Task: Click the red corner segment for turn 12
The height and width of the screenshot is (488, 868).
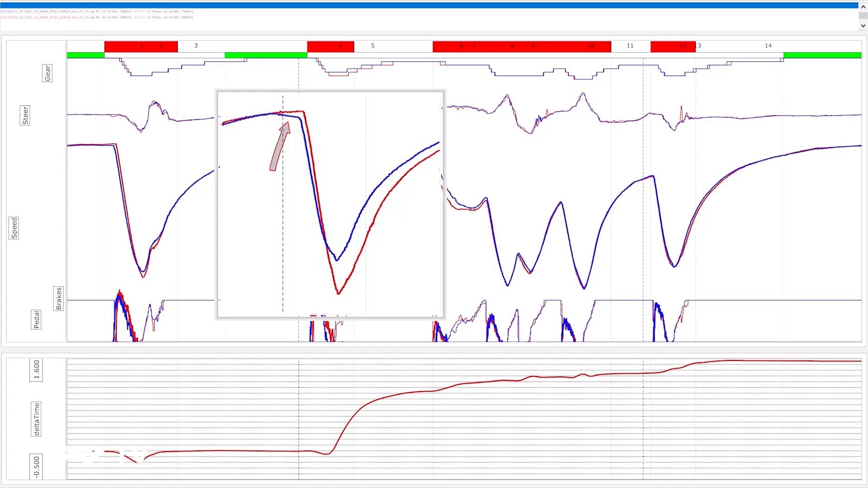Action: 673,46
